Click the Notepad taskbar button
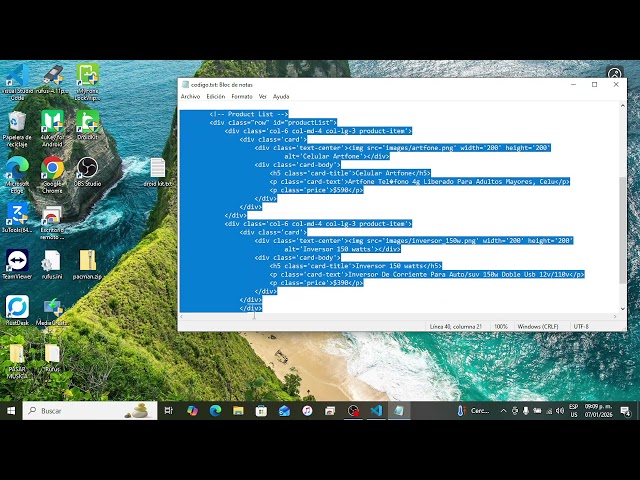 (x=399, y=411)
